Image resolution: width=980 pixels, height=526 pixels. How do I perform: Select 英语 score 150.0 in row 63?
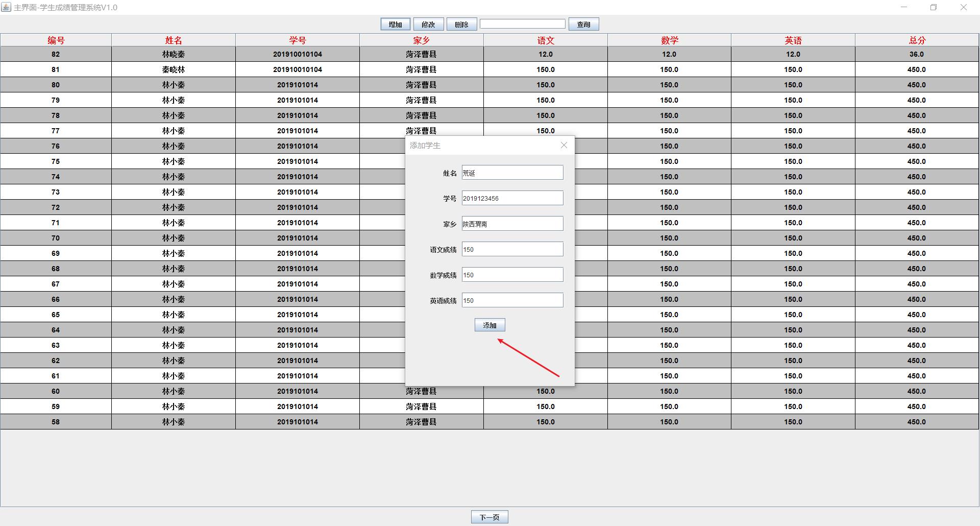793,345
